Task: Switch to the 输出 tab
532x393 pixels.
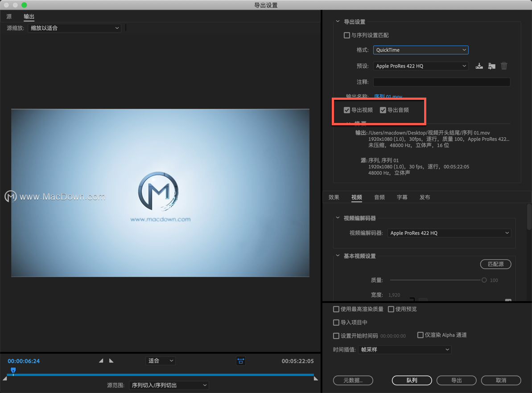Action: 29,16
